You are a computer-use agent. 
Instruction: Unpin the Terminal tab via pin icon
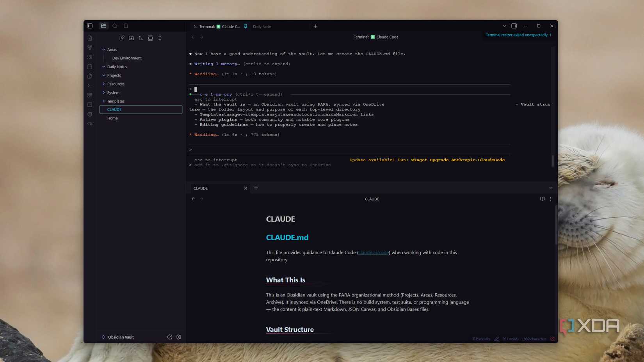tap(246, 27)
